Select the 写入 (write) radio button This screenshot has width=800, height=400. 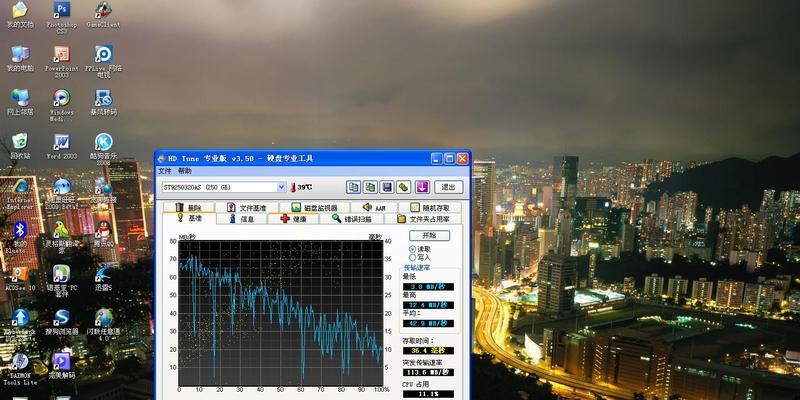413,257
